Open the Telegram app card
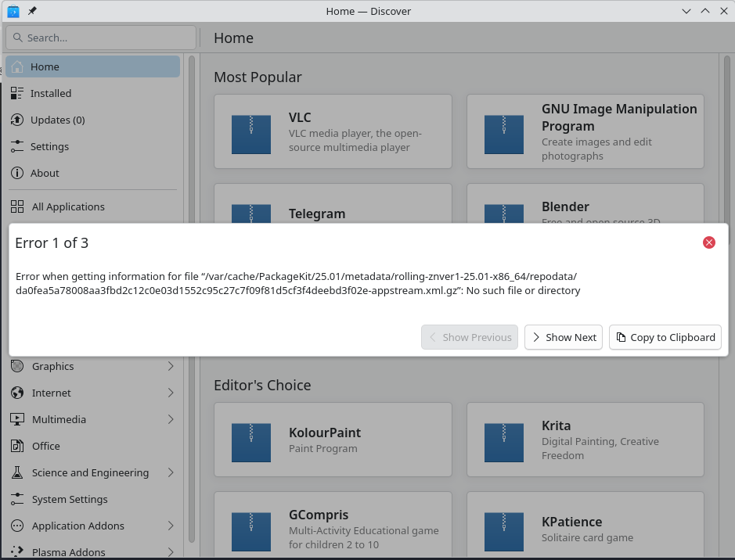The image size is (735, 560). 333,203
